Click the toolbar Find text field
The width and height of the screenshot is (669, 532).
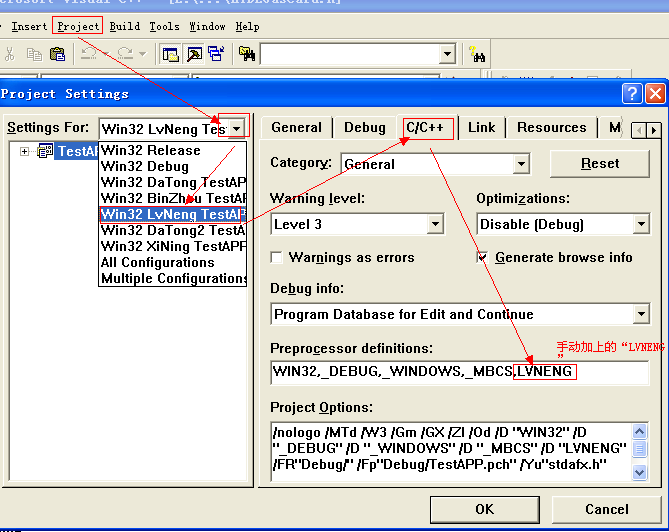(351, 54)
